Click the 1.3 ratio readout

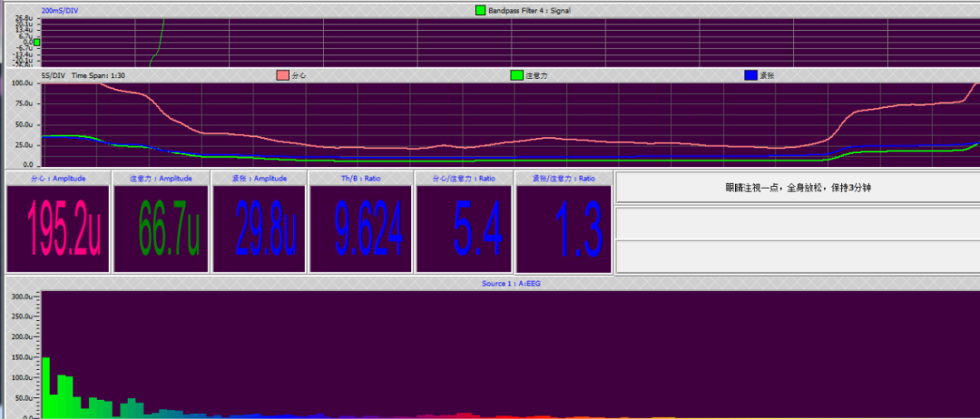click(x=578, y=229)
